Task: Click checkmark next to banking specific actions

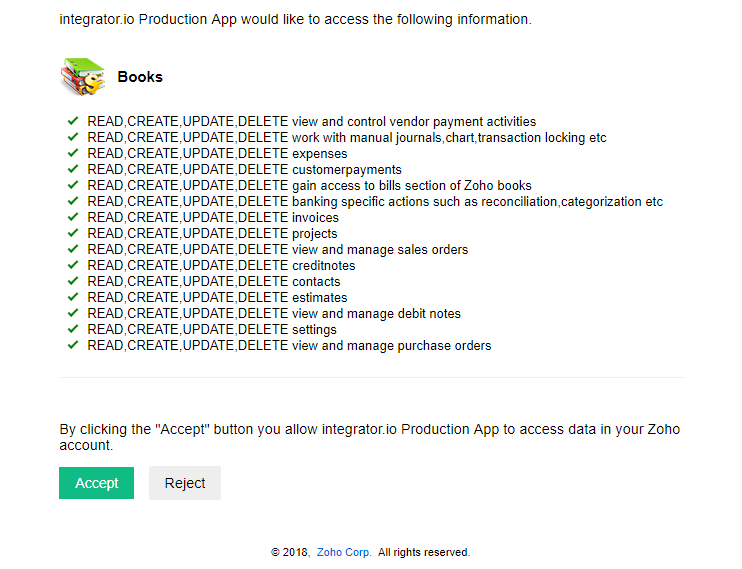Action: 73,201
